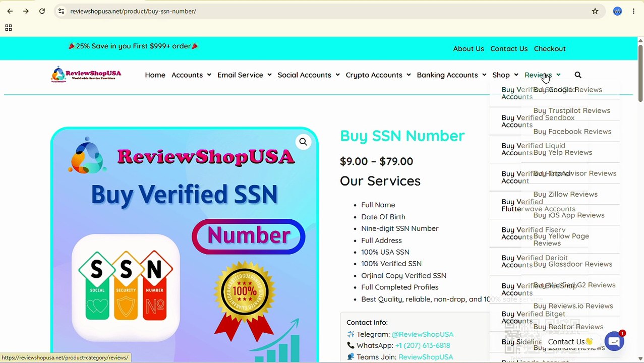Click the Buy SSN Number title

[402, 136]
